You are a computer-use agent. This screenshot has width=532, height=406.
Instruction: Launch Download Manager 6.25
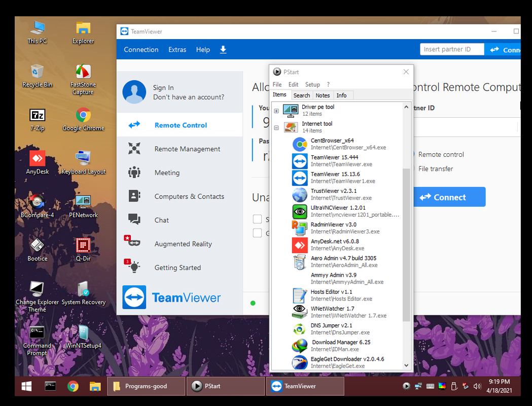pos(332,346)
